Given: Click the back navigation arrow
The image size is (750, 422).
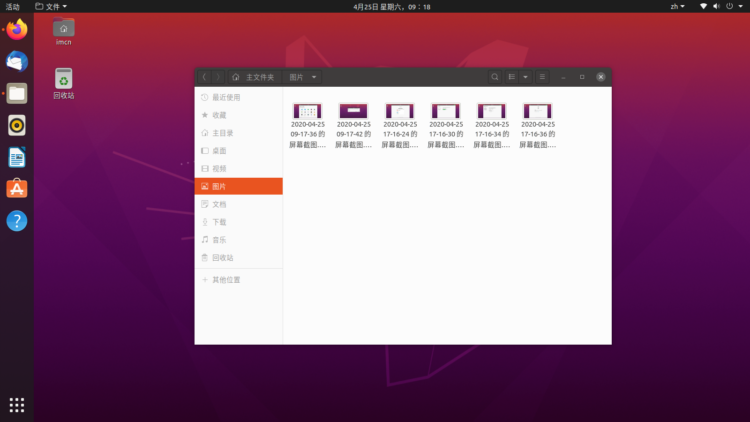Looking at the screenshot, I should [x=204, y=77].
